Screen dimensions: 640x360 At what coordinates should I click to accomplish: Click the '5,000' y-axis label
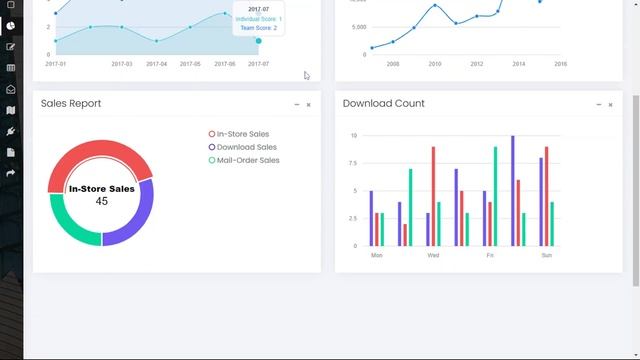359,27
